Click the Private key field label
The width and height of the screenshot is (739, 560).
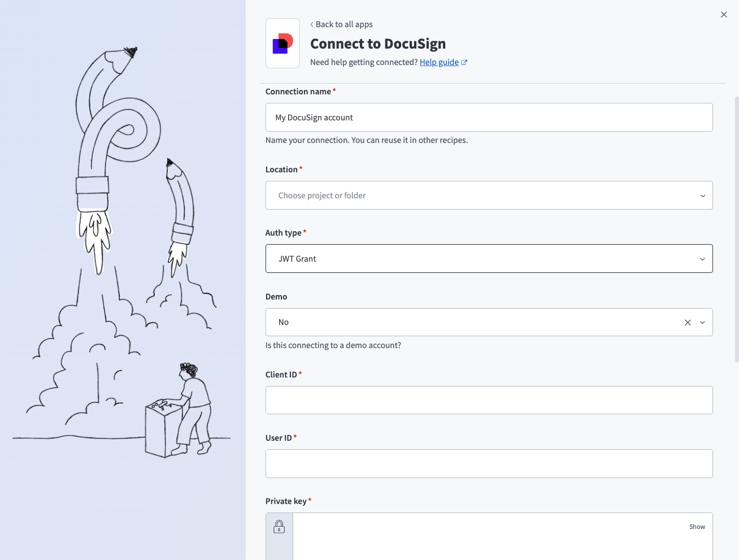pos(286,501)
